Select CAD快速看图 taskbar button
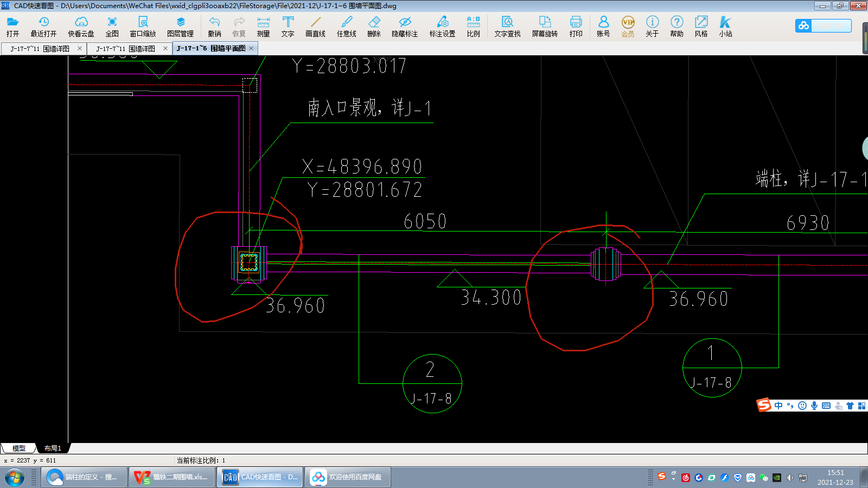 [x=260, y=477]
